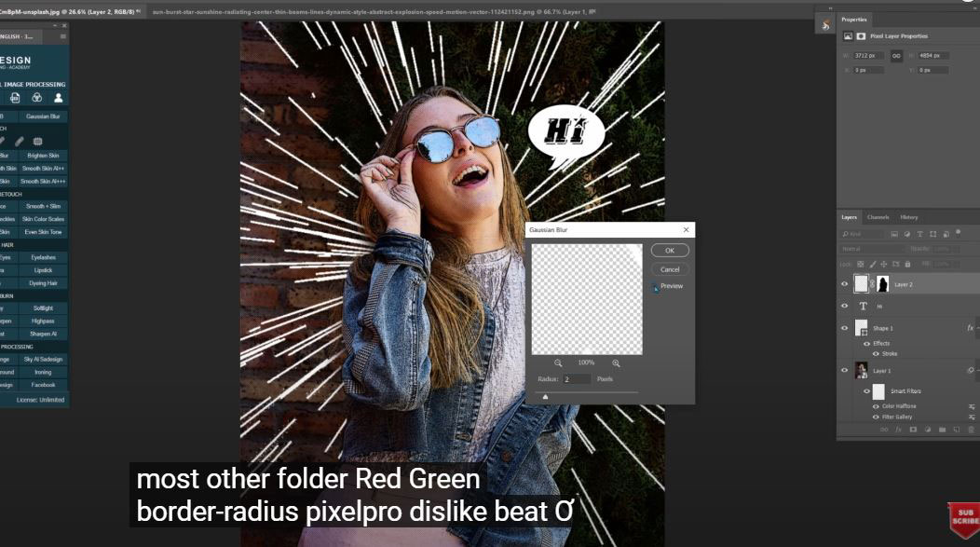Viewport: 980px width, 547px height.
Task: Click the person icon in plugin panel
Action: click(58, 98)
